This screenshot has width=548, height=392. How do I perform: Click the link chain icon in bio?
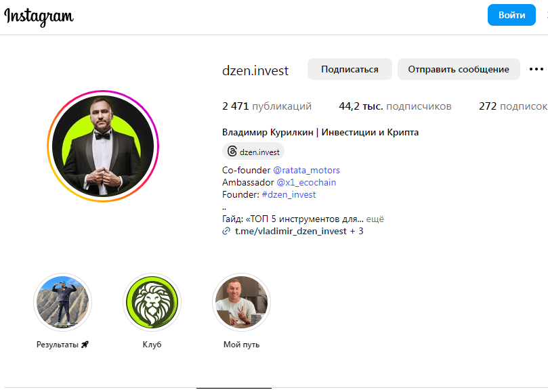coord(226,232)
